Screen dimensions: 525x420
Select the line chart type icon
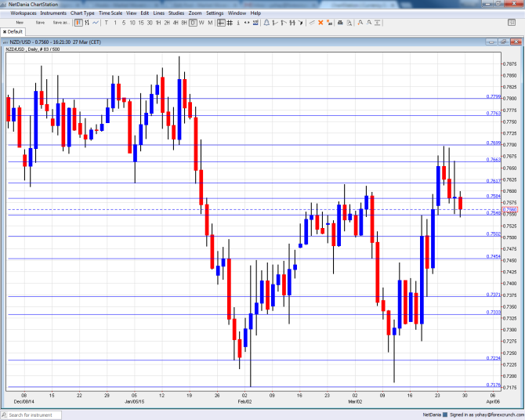click(96, 23)
